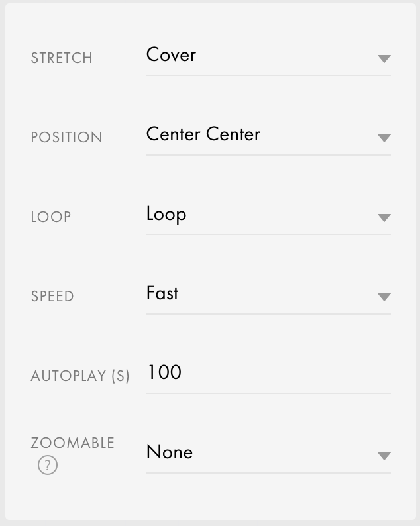
Task: Select the Center Center position value
Action: tap(203, 134)
